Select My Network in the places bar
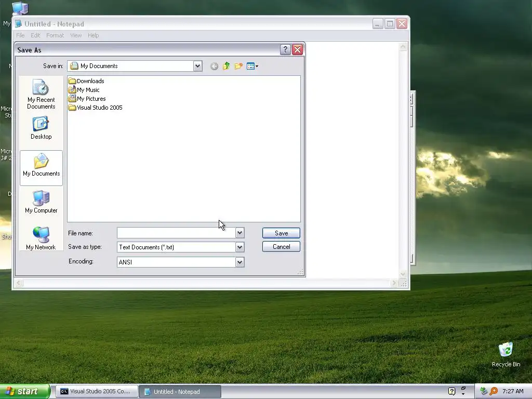Viewport: 532px width, 399px height. point(41,238)
